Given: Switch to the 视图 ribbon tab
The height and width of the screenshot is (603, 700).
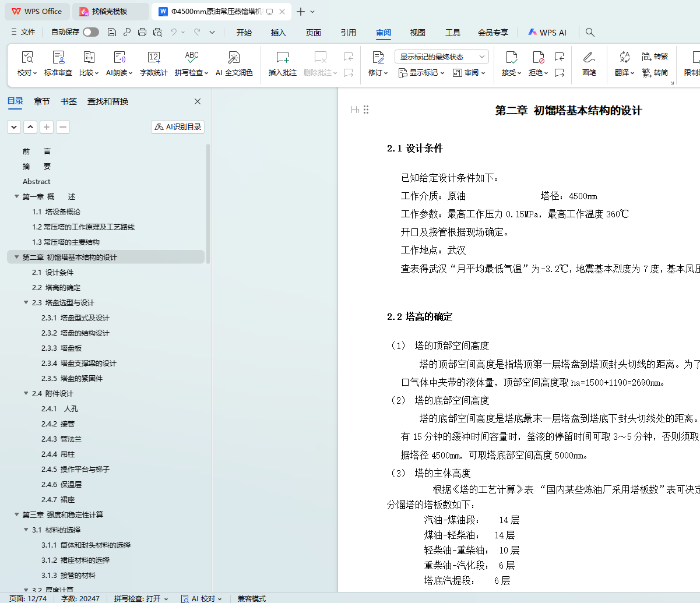Looking at the screenshot, I should pos(417,33).
